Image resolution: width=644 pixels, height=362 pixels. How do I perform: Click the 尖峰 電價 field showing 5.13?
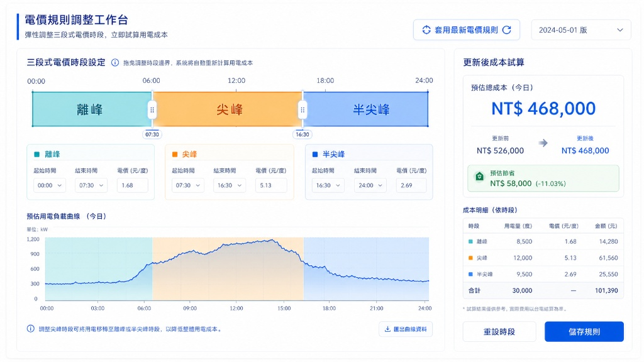tap(270, 185)
